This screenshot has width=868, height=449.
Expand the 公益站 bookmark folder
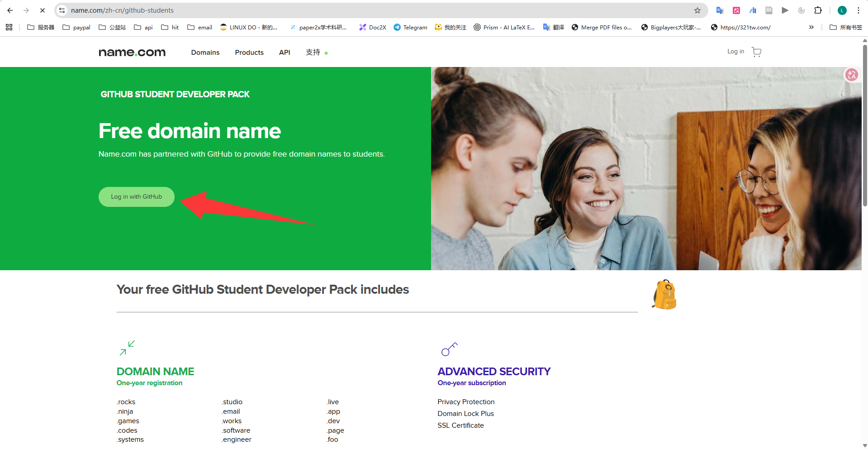pyautogui.click(x=112, y=27)
